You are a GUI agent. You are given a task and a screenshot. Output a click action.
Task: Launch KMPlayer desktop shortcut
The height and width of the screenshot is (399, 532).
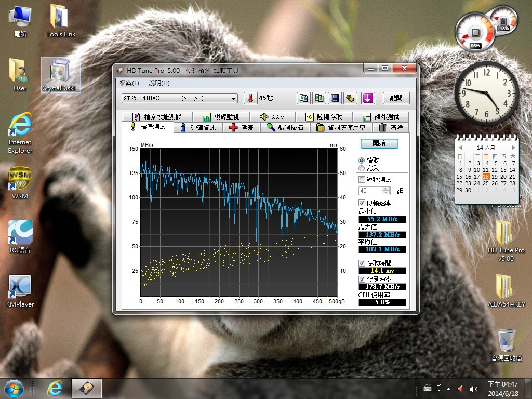pyautogui.click(x=20, y=291)
